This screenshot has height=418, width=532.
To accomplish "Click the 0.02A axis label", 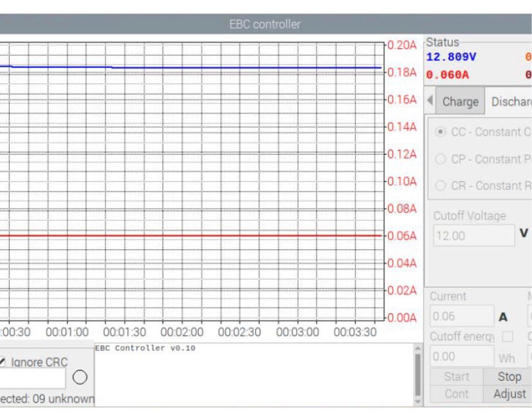I will click(x=402, y=290).
